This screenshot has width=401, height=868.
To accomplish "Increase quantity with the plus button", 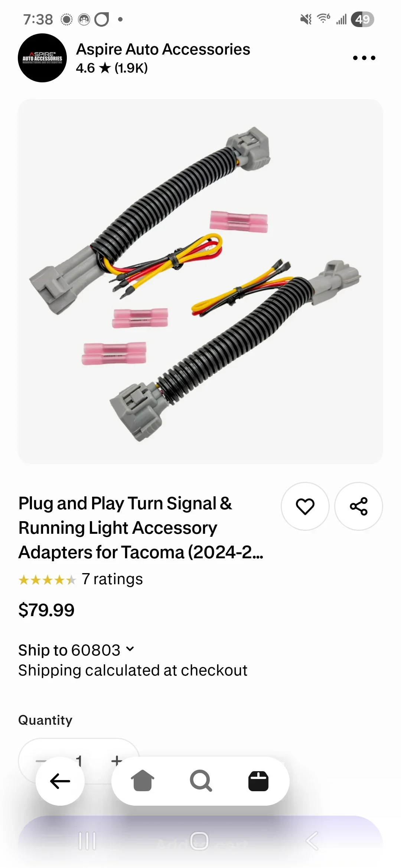I will point(117,761).
